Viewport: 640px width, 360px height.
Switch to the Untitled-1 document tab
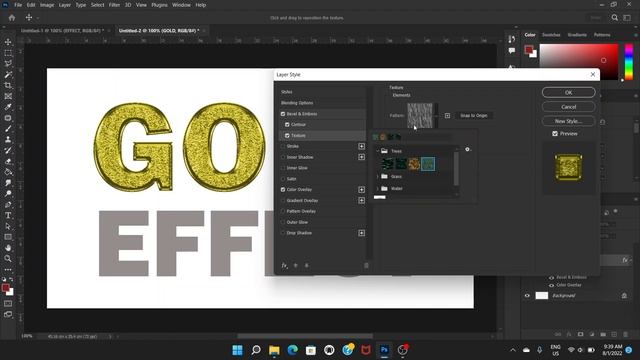tap(62, 31)
